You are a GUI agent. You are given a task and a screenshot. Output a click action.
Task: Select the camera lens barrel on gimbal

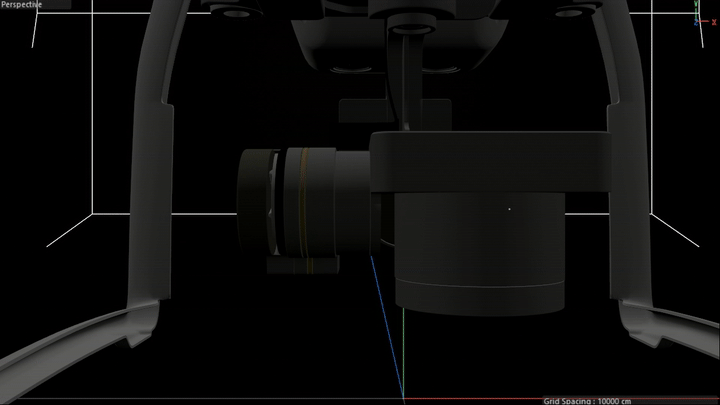(x=304, y=202)
